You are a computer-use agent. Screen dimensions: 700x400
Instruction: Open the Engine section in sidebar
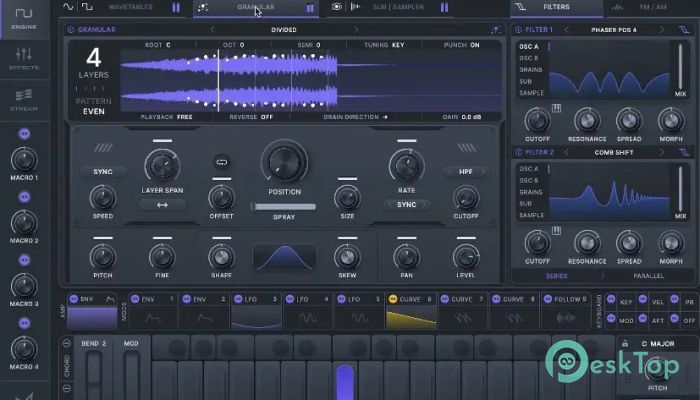[24, 20]
